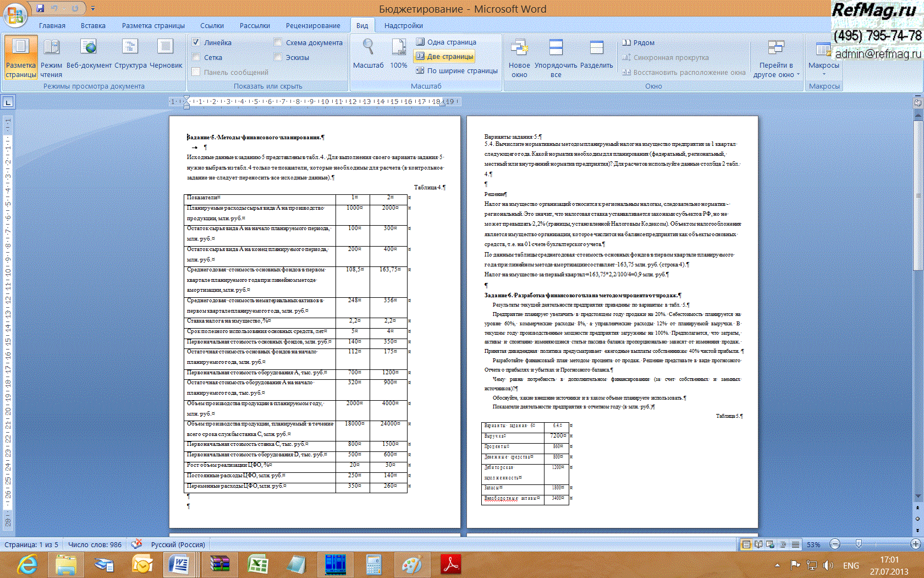This screenshot has width=924, height=578.
Task: Set zoom to 100% in ribbon
Action: (x=399, y=54)
